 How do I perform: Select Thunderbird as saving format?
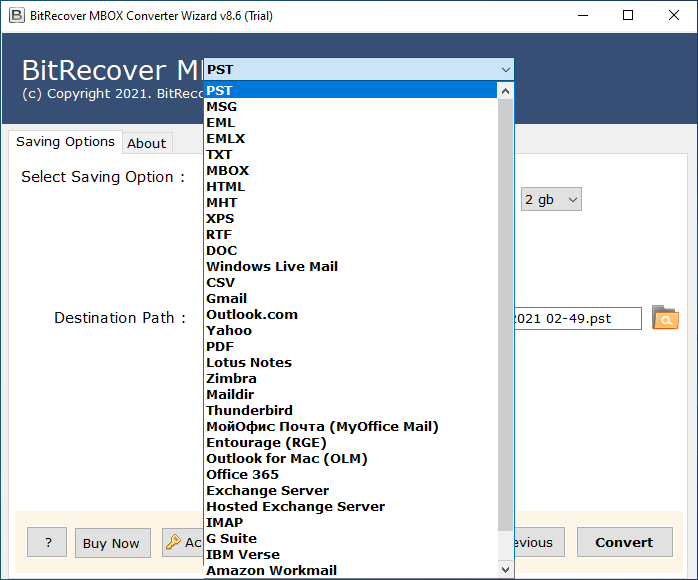(249, 410)
